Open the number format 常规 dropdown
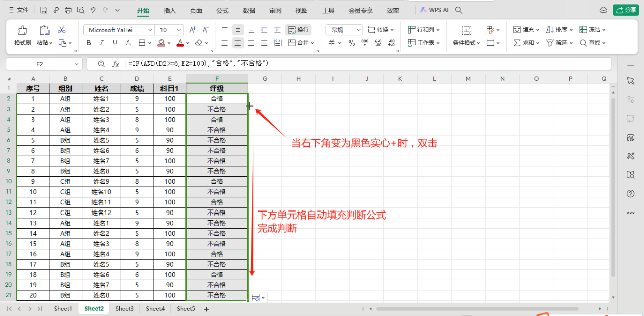The width and height of the screenshot is (644, 316). 358,30
